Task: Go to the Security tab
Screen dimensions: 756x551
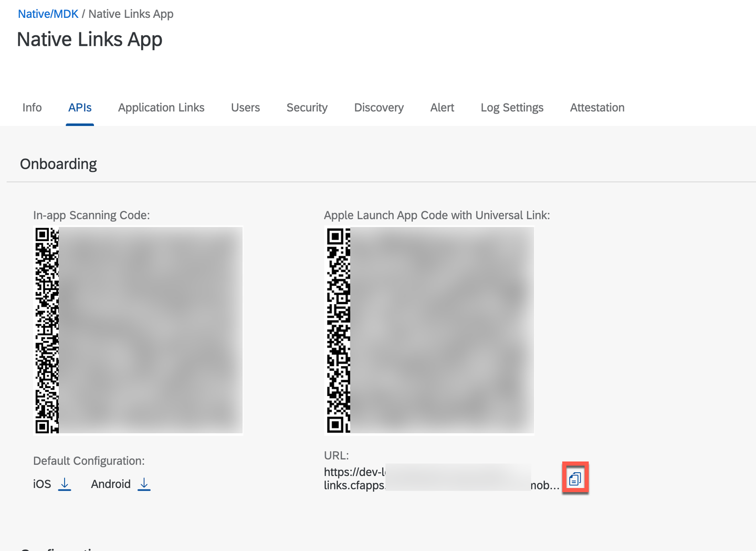Action: pos(307,108)
